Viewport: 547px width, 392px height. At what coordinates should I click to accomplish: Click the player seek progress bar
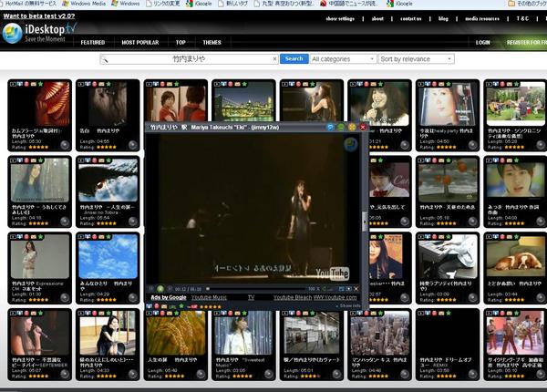[255, 289]
